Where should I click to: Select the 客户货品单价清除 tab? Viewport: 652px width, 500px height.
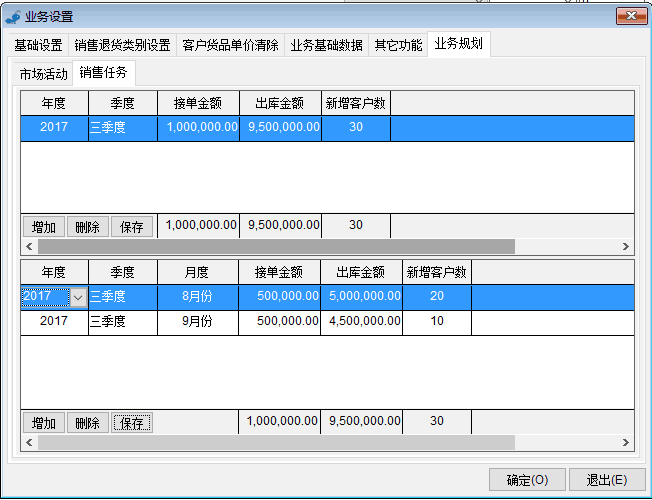(x=230, y=45)
